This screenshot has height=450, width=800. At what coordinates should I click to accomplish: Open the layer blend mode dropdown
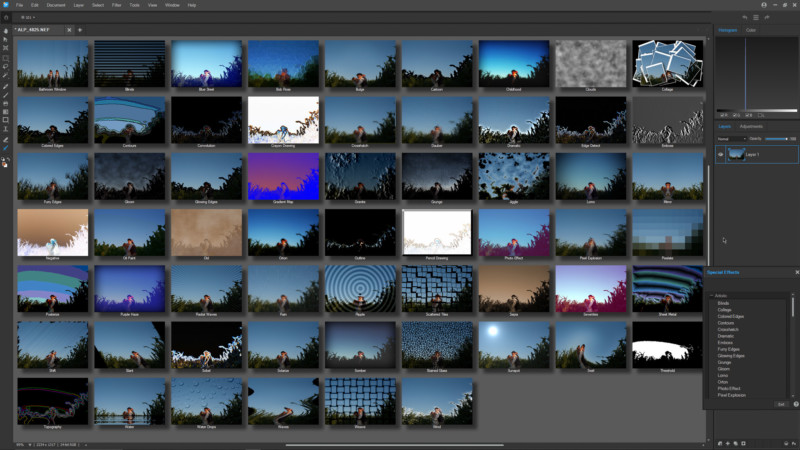click(732, 139)
